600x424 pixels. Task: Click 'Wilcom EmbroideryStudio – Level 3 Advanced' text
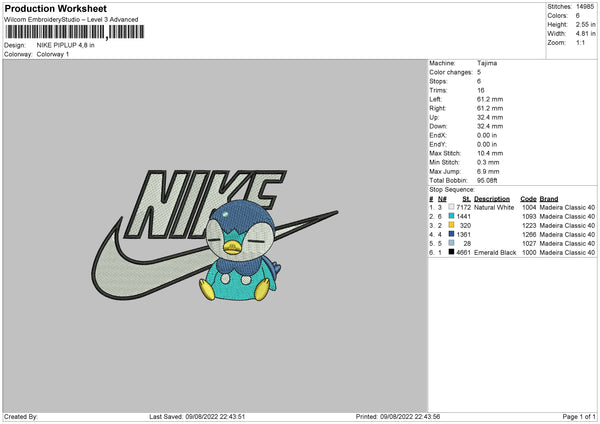[x=71, y=20]
